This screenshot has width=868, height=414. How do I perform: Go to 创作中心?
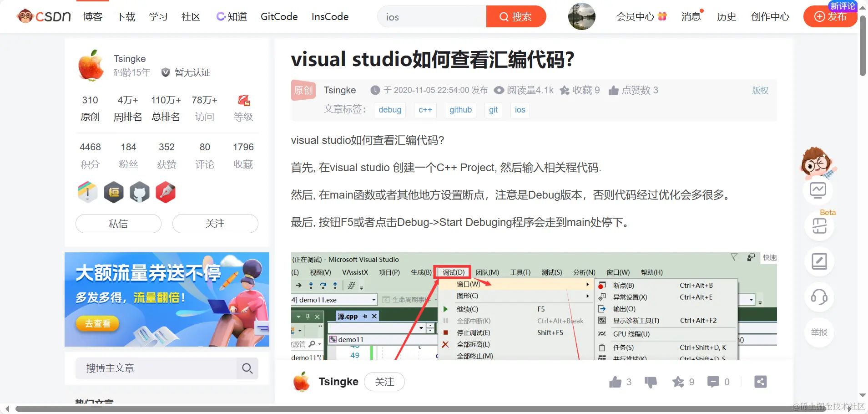[770, 17]
